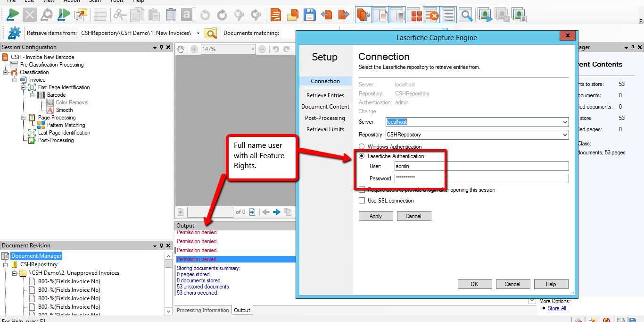
Task: Click Document Revision scrollbar down arrow
Action: coord(168,311)
